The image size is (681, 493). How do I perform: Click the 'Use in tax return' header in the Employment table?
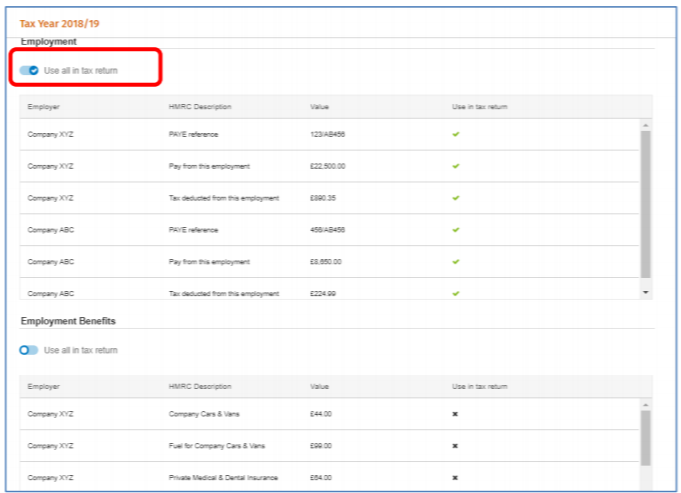pyautogui.click(x=479, y=107)
